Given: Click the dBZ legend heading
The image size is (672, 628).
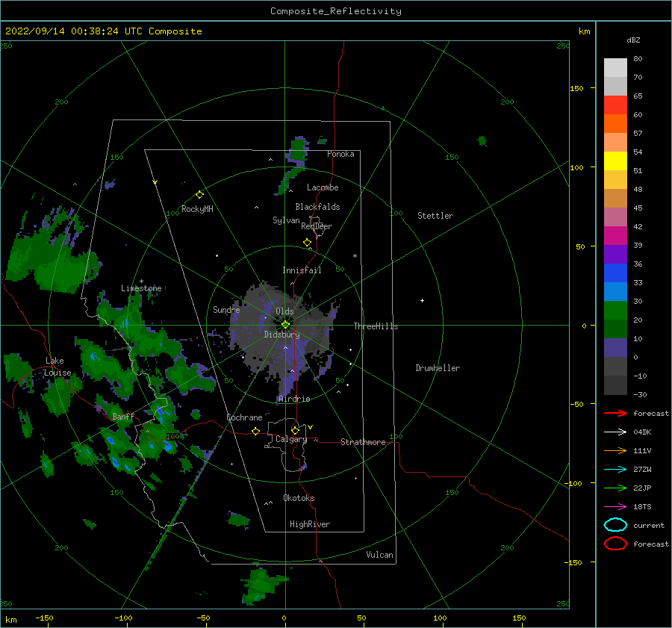Looking at the screenshot, I should click(633, 40).
